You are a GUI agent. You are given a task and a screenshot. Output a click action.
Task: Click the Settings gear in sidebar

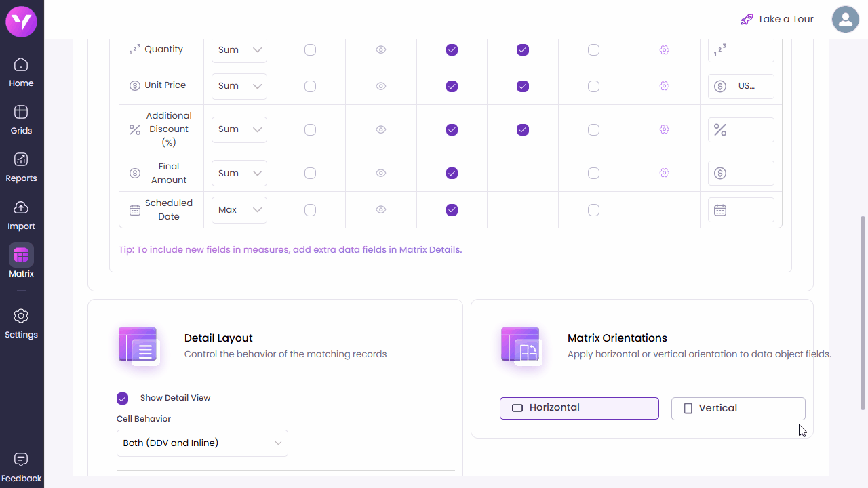pyautogui.click(x=21, y=323)
